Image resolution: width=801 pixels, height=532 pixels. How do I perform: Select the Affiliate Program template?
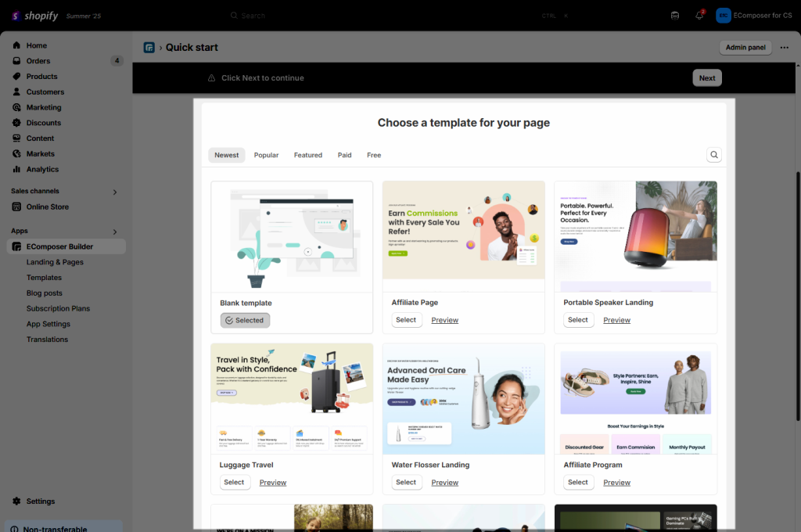coord(578,483)
